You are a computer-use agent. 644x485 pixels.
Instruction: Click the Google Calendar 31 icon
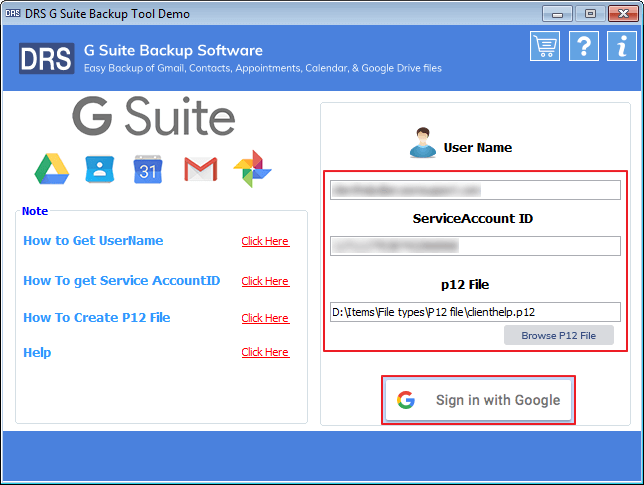[148, 169]
